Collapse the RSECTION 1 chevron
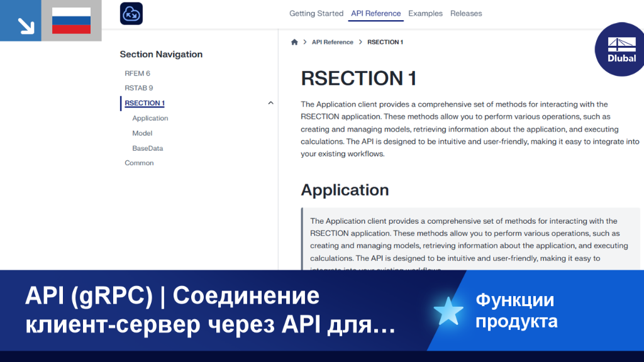 [x=270, y=103]
